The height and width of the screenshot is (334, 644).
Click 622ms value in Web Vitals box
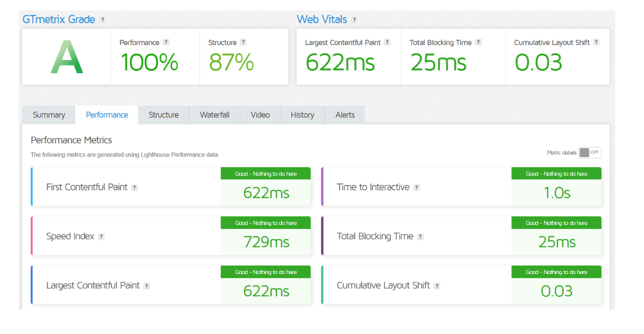pyautogui.click(x=340, y=62)
